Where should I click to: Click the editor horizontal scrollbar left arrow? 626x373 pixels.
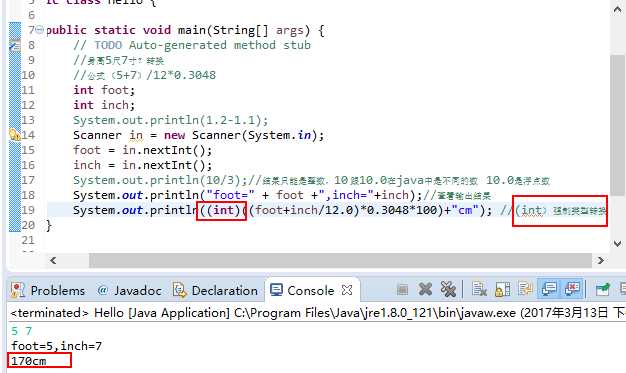[x=53, y=260]
